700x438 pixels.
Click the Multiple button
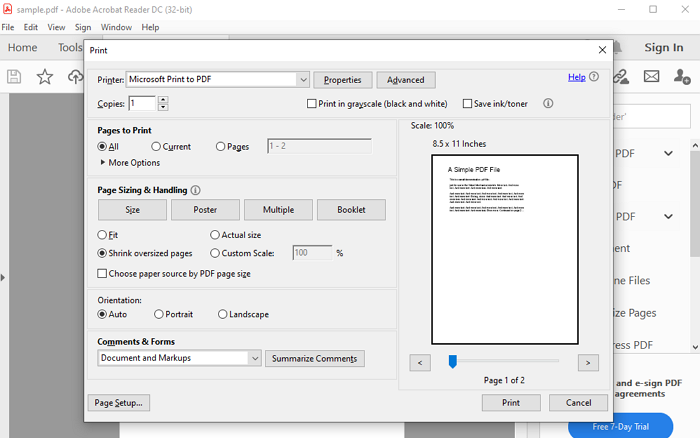278,210
